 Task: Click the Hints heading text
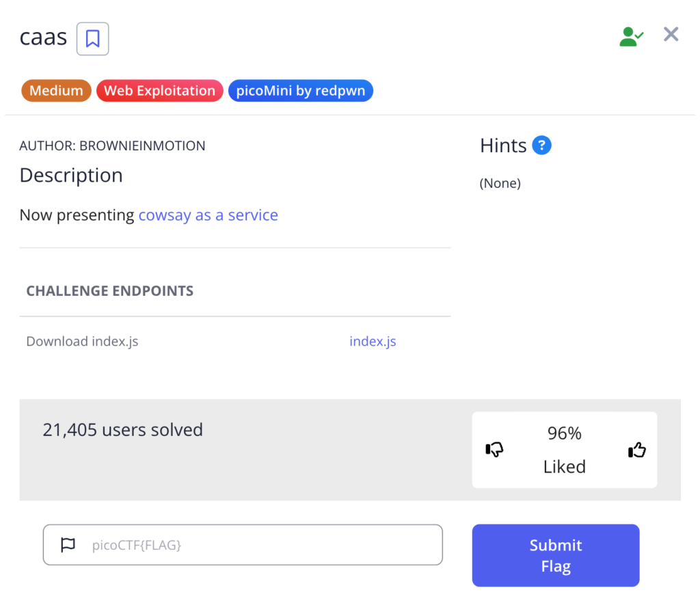pos(503,145)
